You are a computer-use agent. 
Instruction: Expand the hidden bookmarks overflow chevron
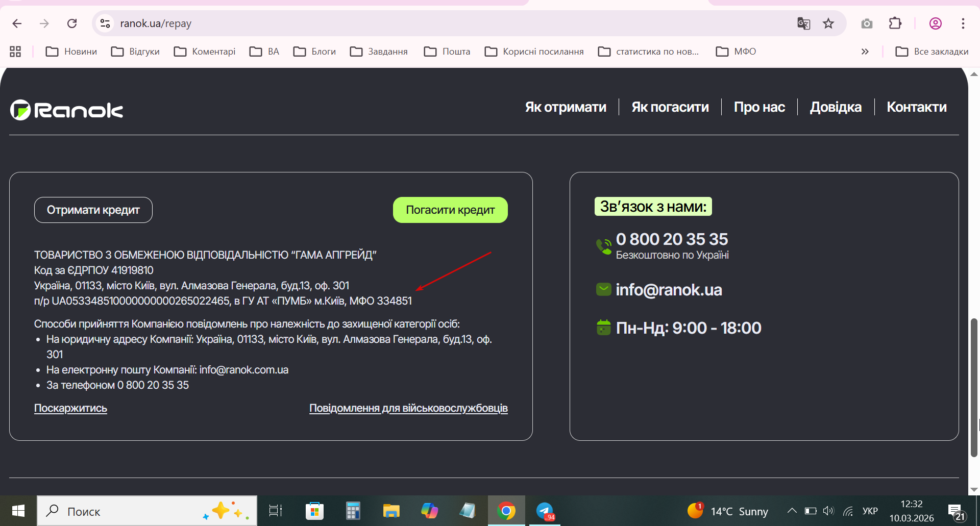coord(865,52)
